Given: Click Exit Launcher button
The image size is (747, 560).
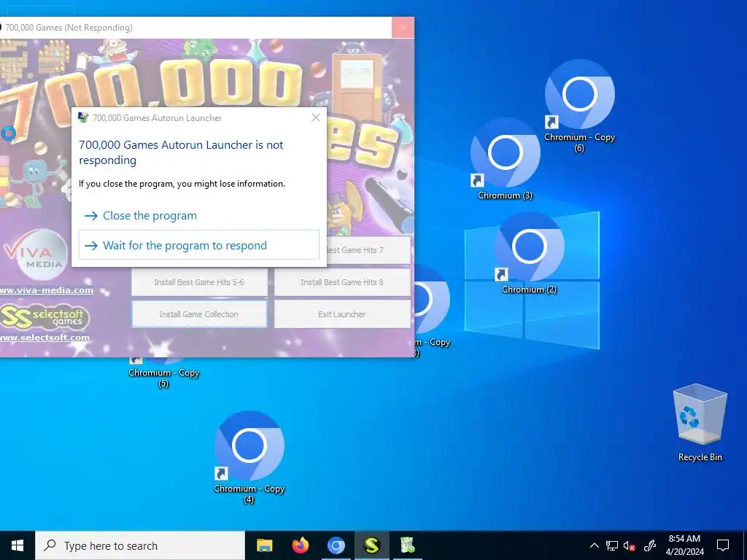Looking at the screenshot, I should [342, 314].
